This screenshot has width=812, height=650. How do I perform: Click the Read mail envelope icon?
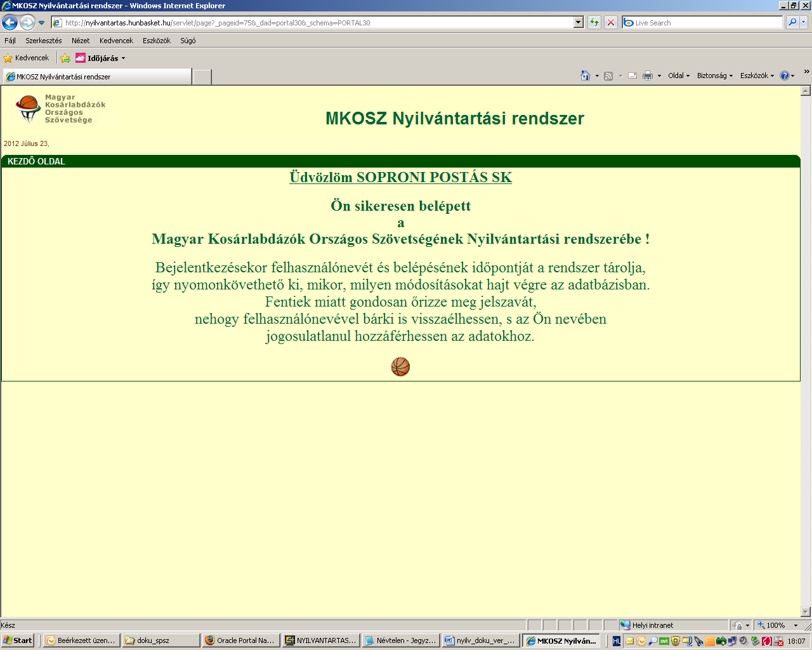632,76
